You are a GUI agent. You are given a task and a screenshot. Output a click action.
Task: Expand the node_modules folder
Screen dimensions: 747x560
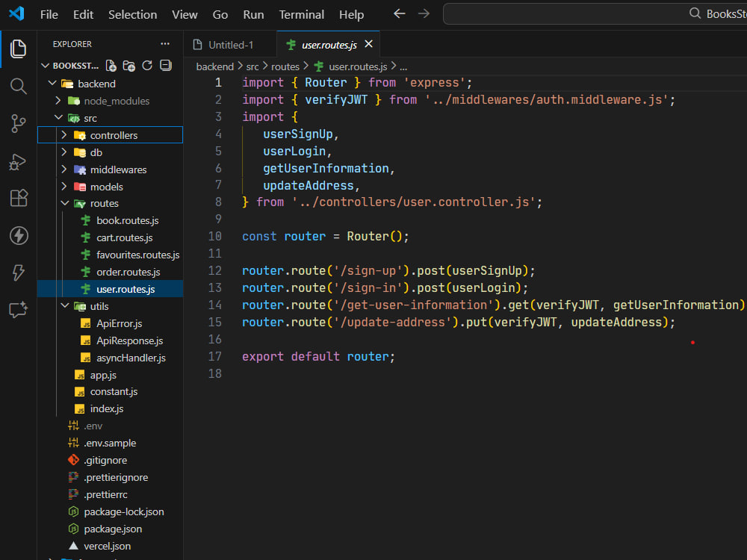110,101
